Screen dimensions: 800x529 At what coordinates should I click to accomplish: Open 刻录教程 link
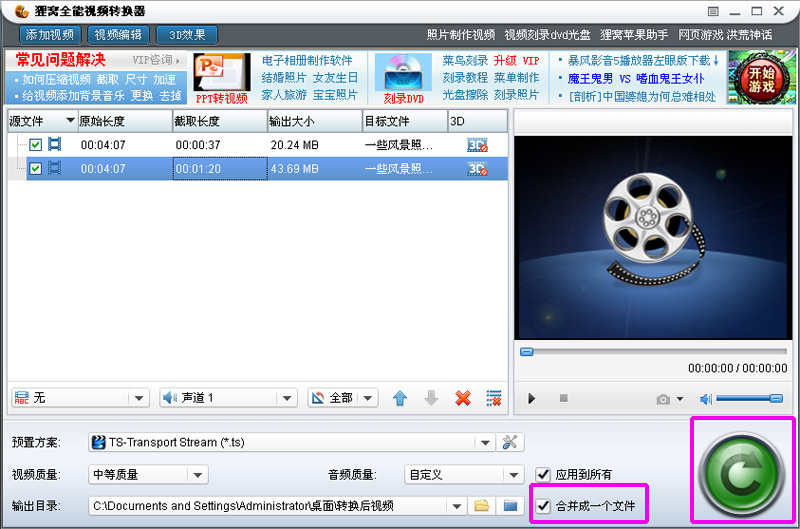point(465,78)
